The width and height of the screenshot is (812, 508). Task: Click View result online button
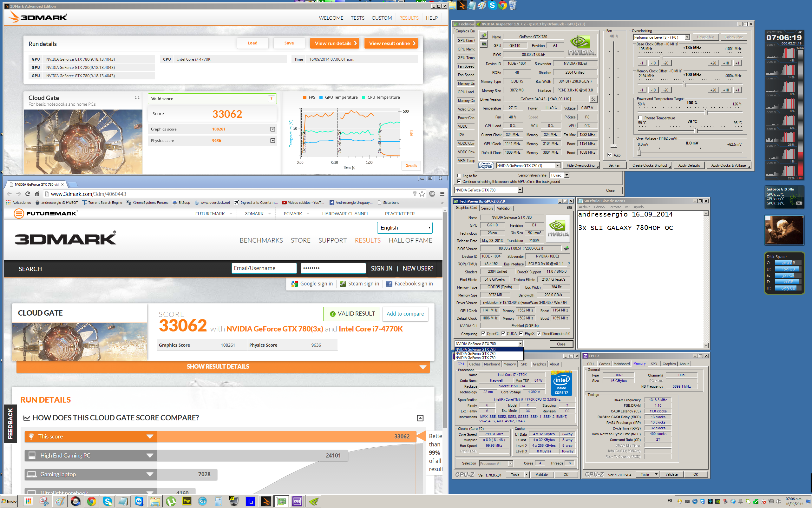(391, 43)
